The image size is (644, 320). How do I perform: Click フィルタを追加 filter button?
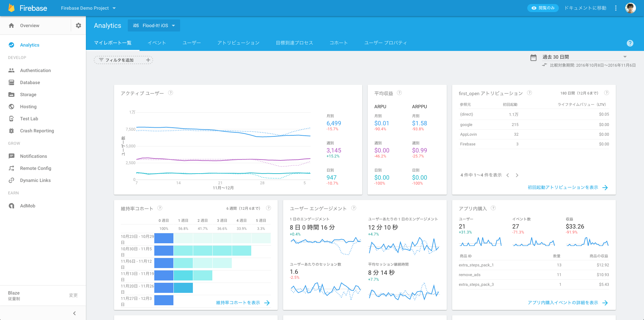123,60
